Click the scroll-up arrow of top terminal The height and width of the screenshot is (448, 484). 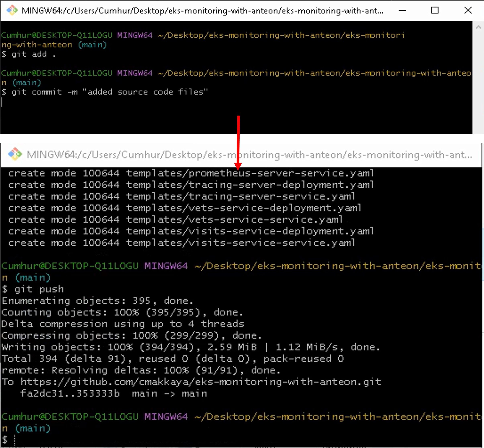tap(478, 27)
